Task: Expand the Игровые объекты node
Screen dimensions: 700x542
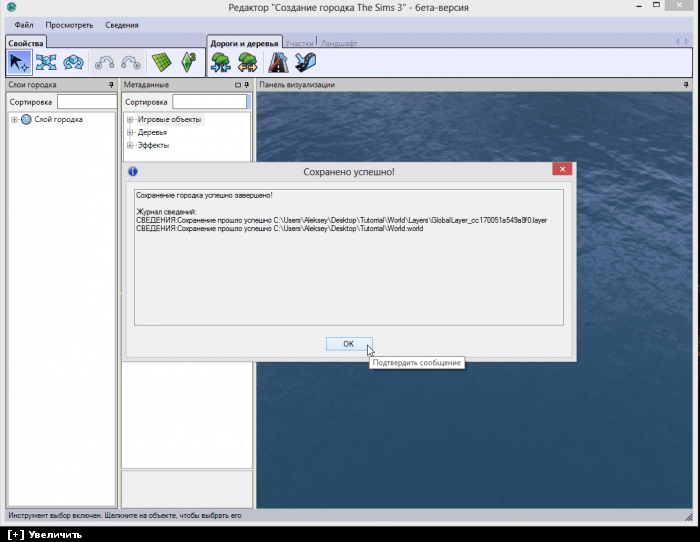Action: click(130, 120)
